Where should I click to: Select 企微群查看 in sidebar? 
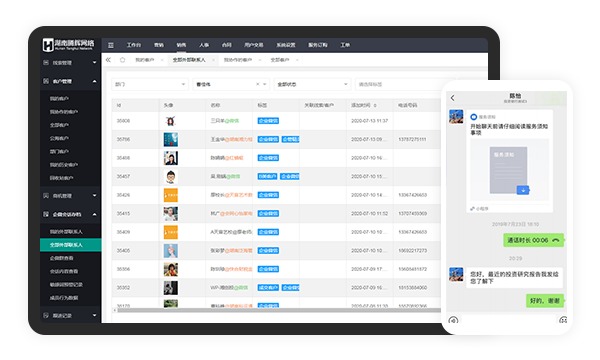pos(62,258)
